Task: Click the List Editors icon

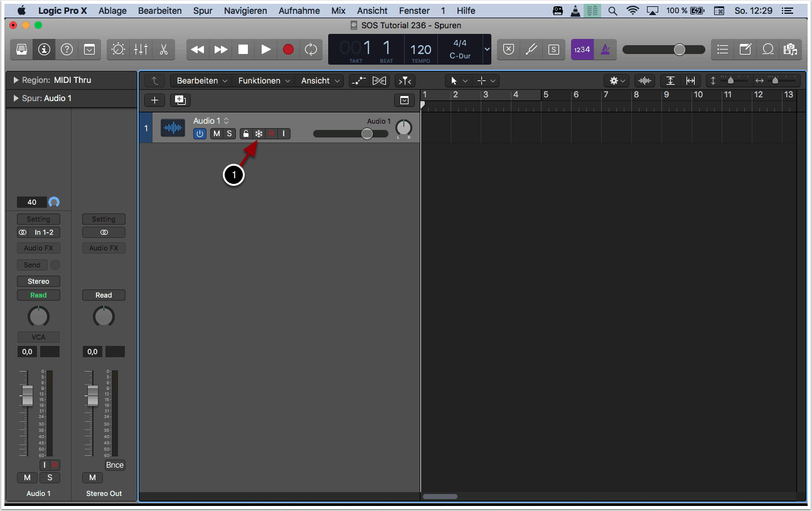Action: (722, 49)
